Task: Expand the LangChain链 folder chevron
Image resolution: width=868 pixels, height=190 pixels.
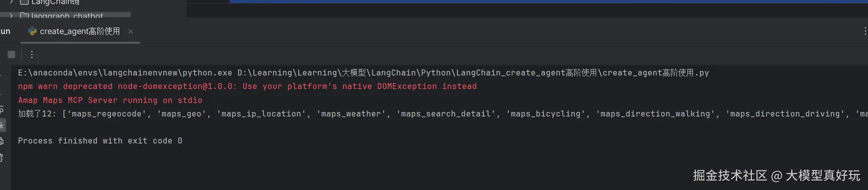Action: tap(11, 2)
